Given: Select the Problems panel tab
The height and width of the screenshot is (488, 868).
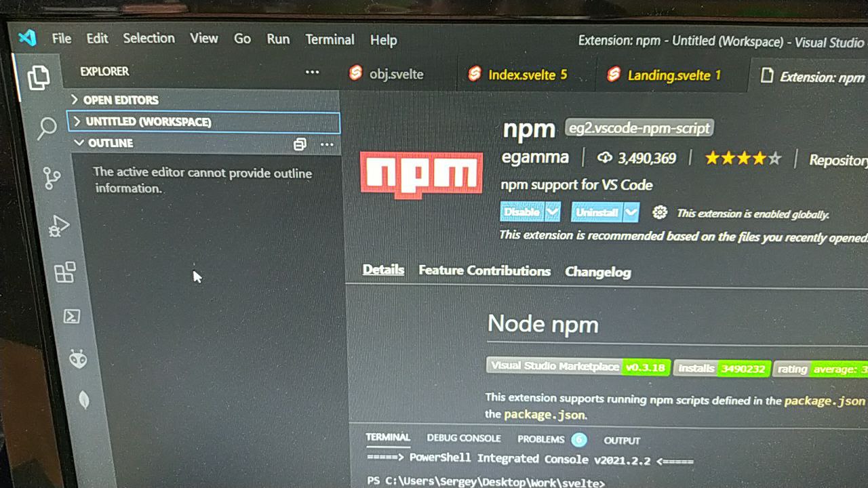Looking at the screenshot, I should (540, 439).
